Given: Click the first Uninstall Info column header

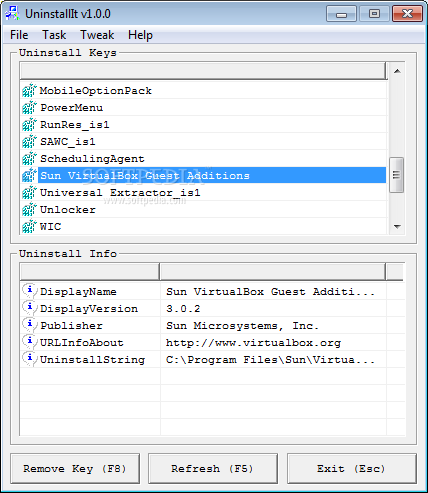Looking at the screenshot, I should [x=90, y=272].
